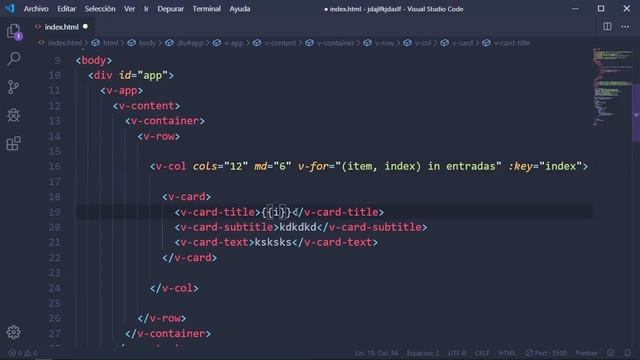Image resolution: width=640 pixels, height=360 pixels.
Task: Click the CRLF end-of-line indicator
Action: (x=482, y=353)
